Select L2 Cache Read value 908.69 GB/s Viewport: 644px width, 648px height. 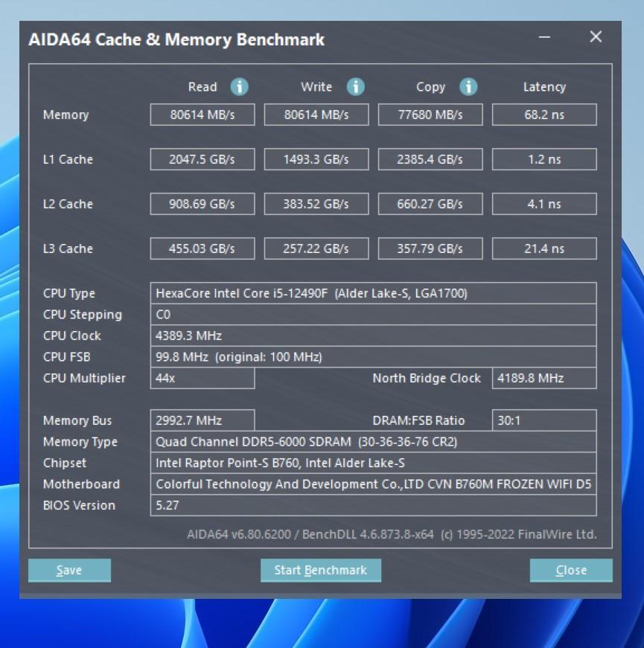tap(203, 204)
